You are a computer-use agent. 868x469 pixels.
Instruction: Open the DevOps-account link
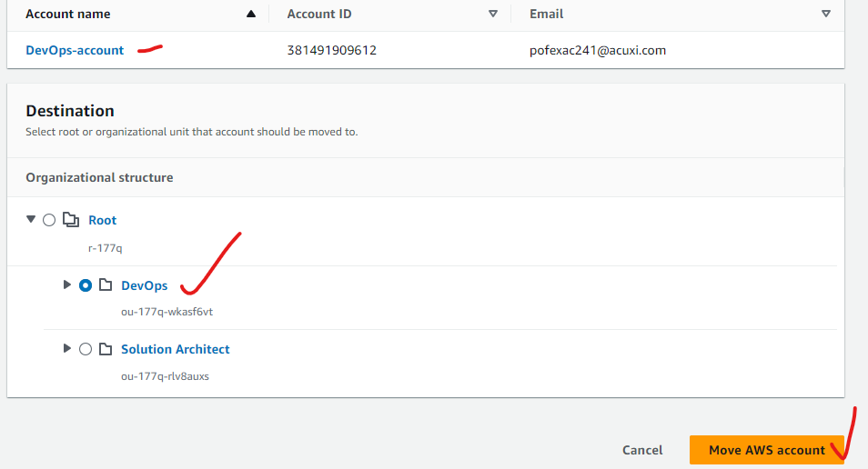click(x=75, y=51)
